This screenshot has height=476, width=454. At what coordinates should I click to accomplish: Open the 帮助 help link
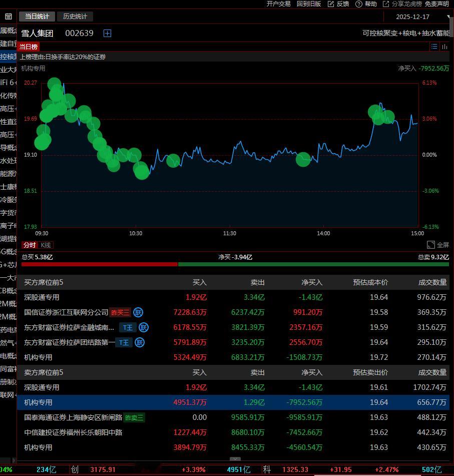(x=366, y=4)
